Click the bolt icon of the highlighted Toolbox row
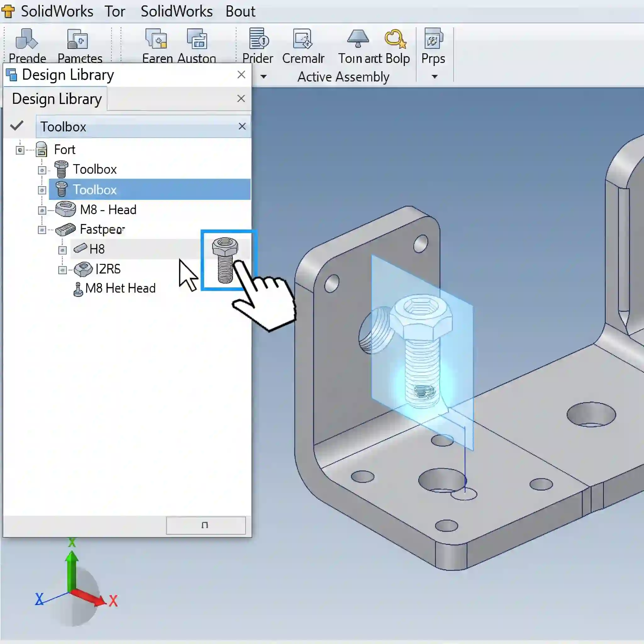The height and width of the screenshot is (644, 644). pyautogui.click(x=62, y=189)
